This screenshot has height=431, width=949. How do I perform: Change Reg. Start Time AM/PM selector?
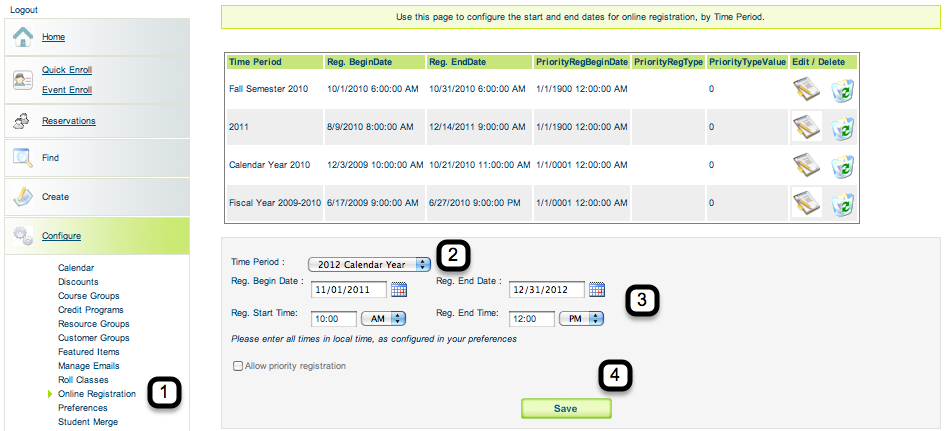pos(385,318)
